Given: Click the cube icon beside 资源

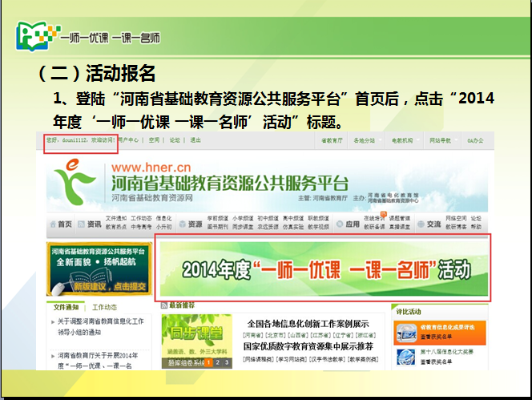Looking at the screenshot, I should point(182,224).
